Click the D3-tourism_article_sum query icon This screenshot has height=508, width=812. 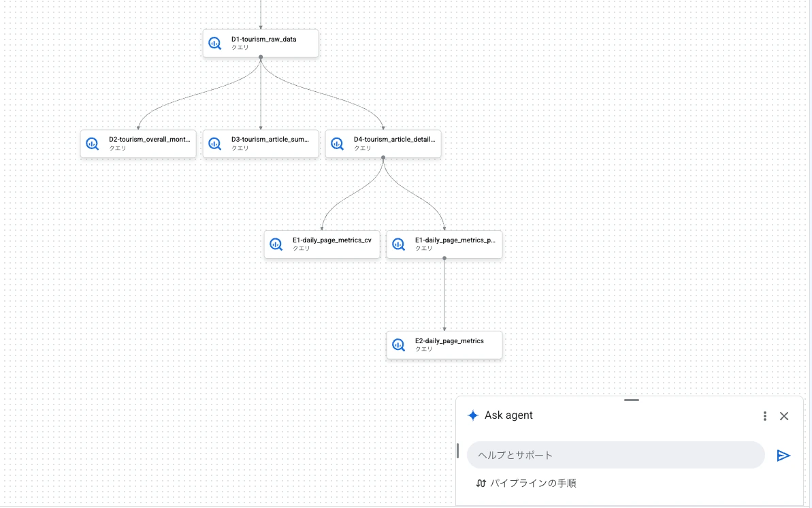[215, 144]
